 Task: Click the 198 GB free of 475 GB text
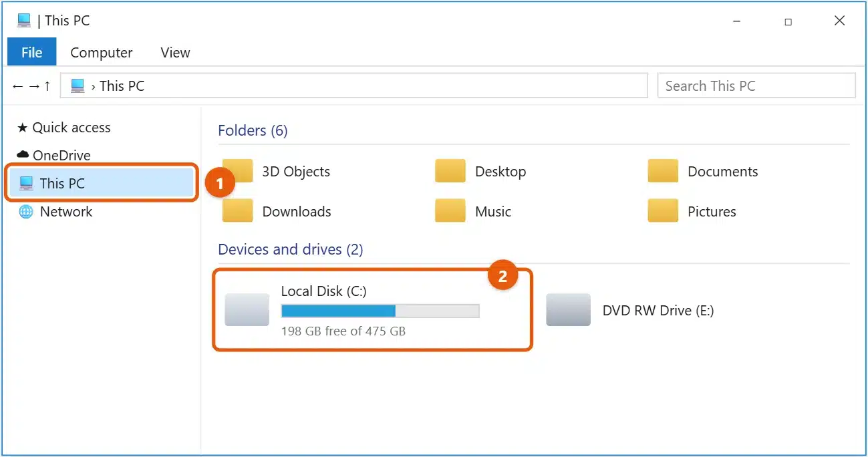click(x=343, y=331)
